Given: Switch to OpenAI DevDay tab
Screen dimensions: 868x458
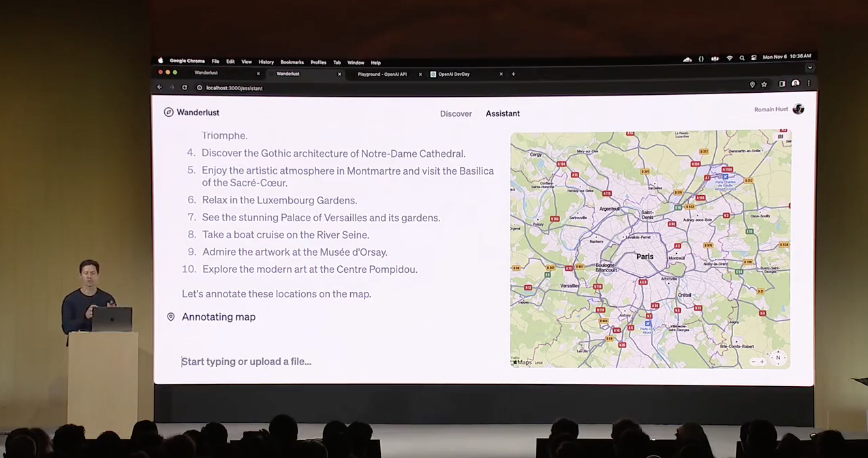Looking at the screenshot, I should tap(453, 74).
